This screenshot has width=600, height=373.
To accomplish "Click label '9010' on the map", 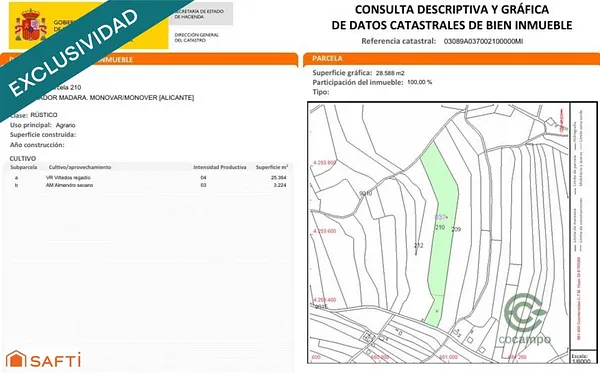I will [x=366, y=194].
